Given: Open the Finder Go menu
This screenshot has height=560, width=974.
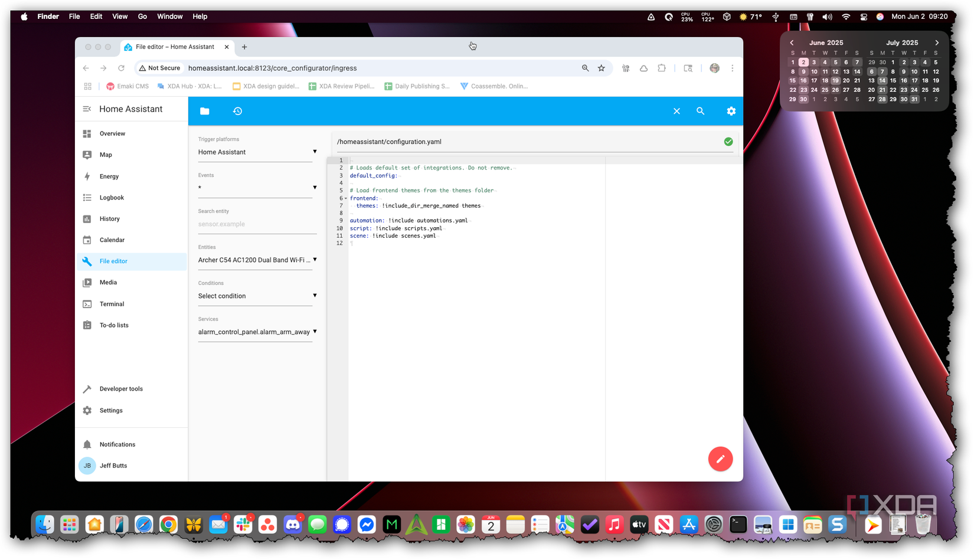Looking at the screenshot, I should [x=142, y=17].
